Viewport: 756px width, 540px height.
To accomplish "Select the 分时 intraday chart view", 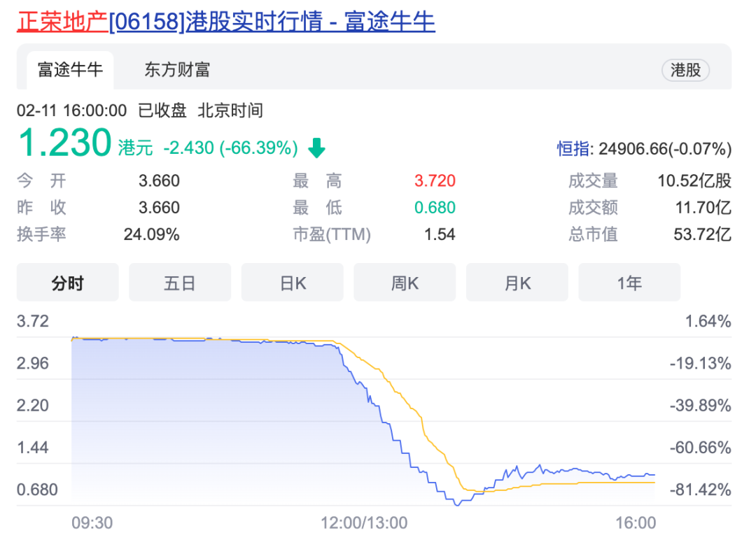I will [67, 283].
